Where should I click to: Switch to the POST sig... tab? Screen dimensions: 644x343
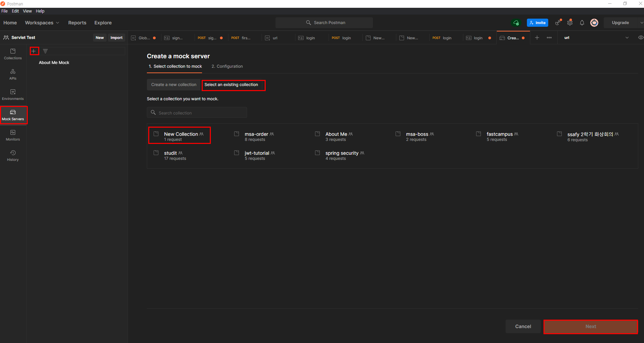tap(210, 38)
